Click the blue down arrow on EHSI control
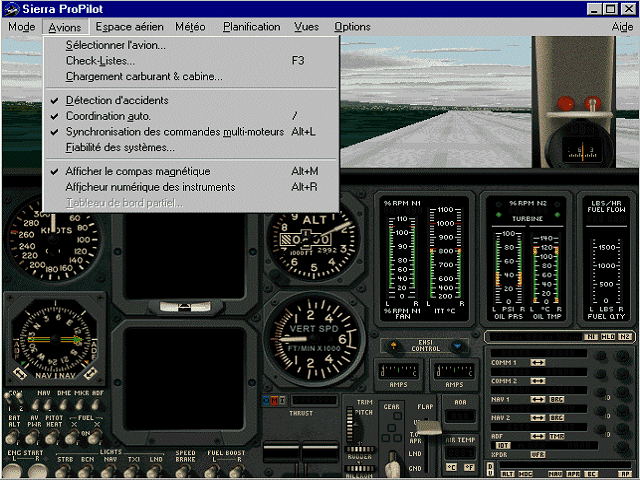 (458, 346)
